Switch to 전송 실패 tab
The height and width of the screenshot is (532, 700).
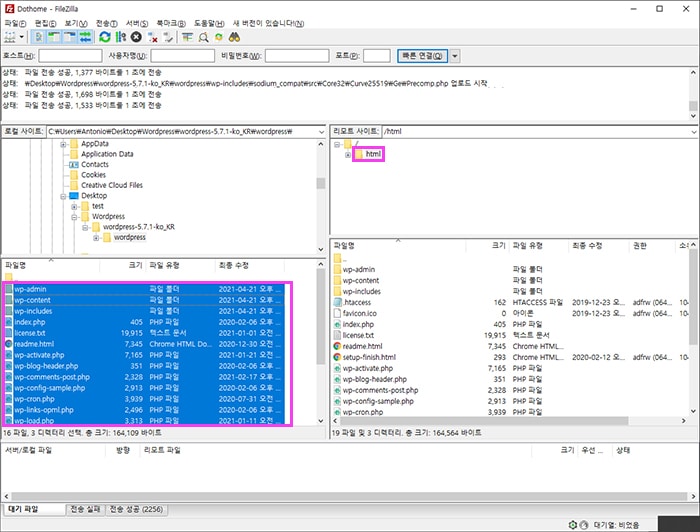[x=85, y=509]
